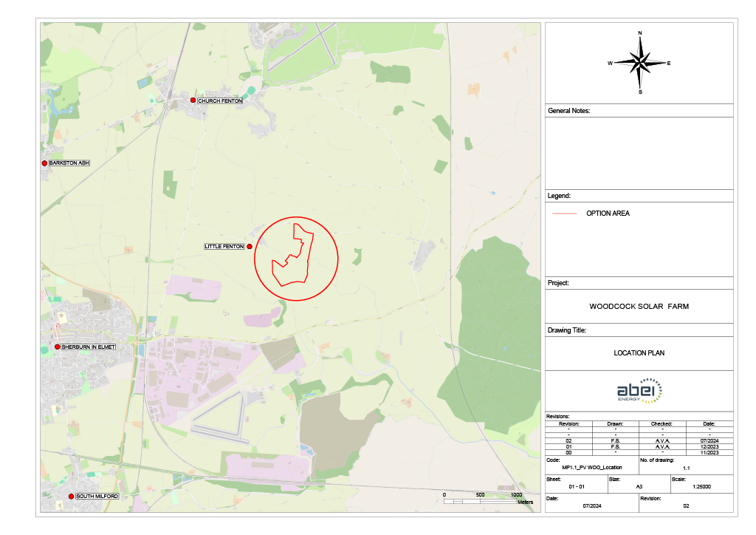Screen dimensions: 756x535
Task: Click the Little Fenton red location dot
Action: click(x=250, y=246)
